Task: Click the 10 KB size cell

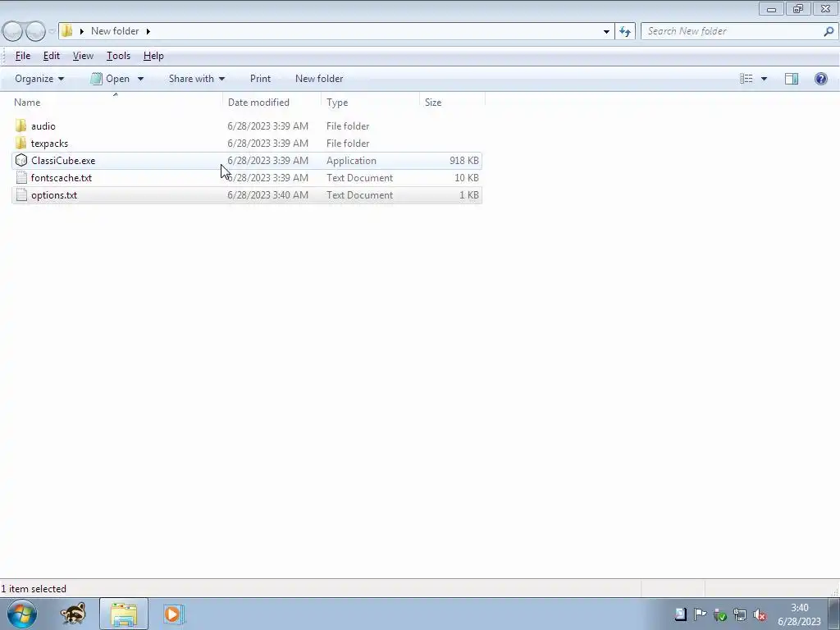Action: point(467,178)
